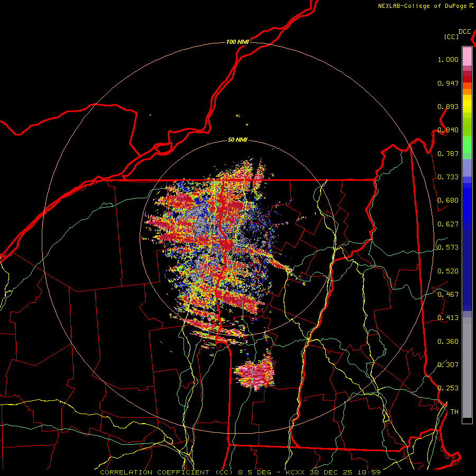
Task: Click the 0.680 legend value
Action: click(448, 200)
